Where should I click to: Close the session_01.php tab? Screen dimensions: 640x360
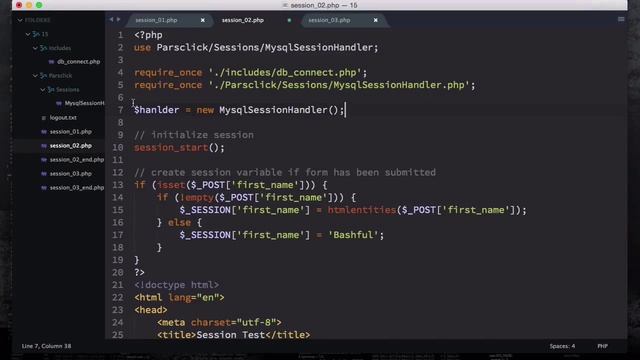coord(202,20)
